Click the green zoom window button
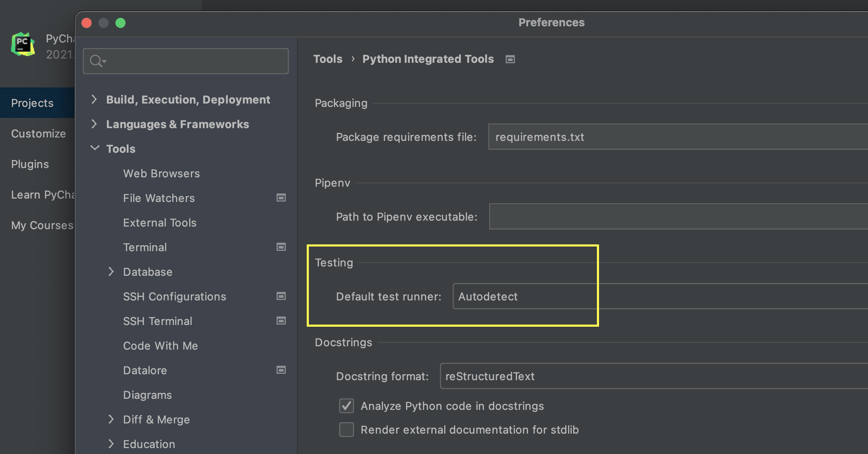 (x=120, y=23)
